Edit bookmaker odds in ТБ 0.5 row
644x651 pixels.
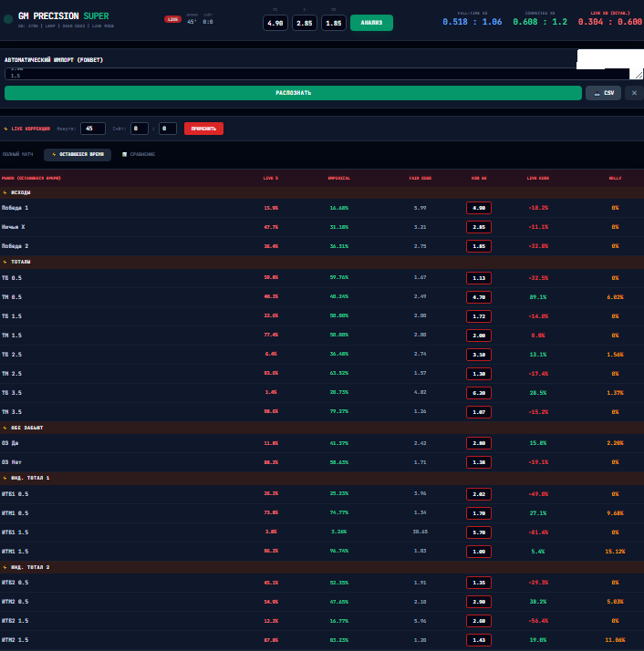tap(479, 278)
